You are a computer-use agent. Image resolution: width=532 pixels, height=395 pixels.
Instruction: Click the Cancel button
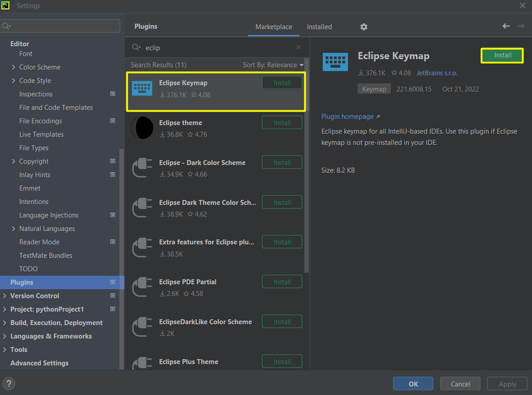coord(460,384)
